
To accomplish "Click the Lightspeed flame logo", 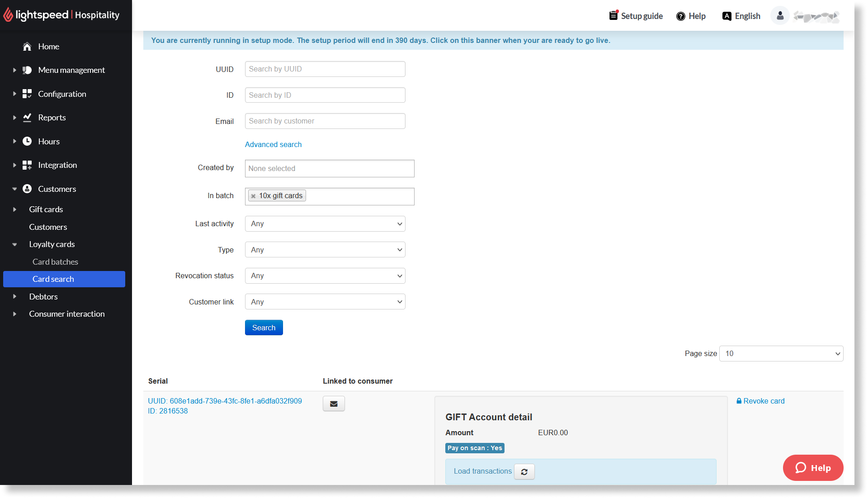I will tap(8, 15).
